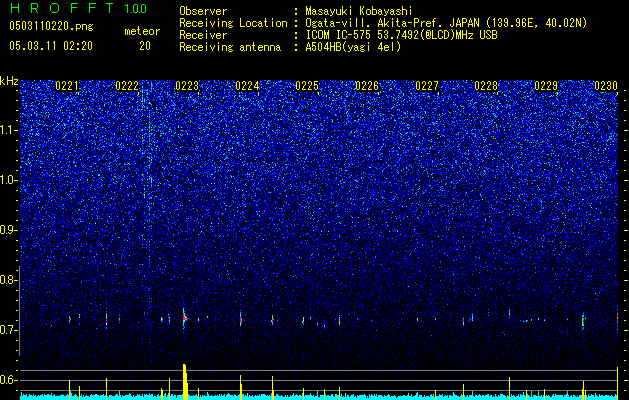
Task: Click the 0.7 kHz axis label
Action: (9, 330)
